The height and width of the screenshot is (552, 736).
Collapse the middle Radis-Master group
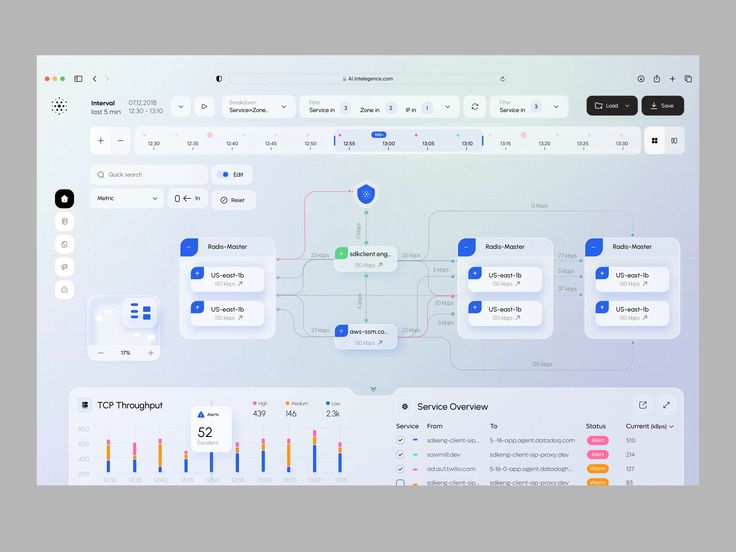tap(467, 247)
